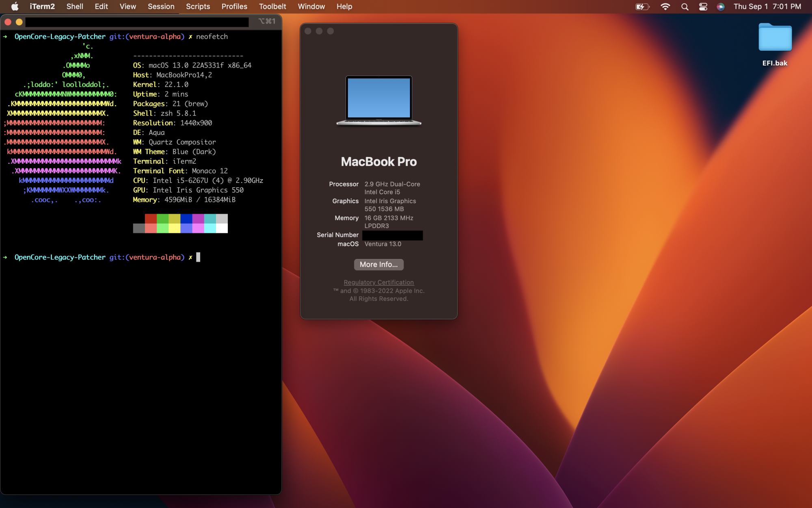Expand the Session menu
The height and width of the screenshot is (508, 812).
tap(161, 7)
